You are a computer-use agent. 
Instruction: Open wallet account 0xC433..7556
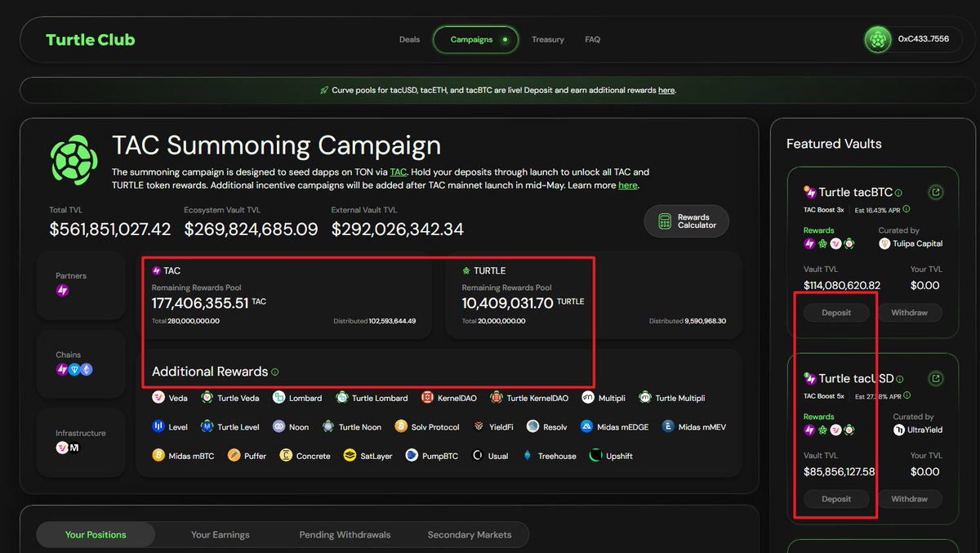pos(912,39)
